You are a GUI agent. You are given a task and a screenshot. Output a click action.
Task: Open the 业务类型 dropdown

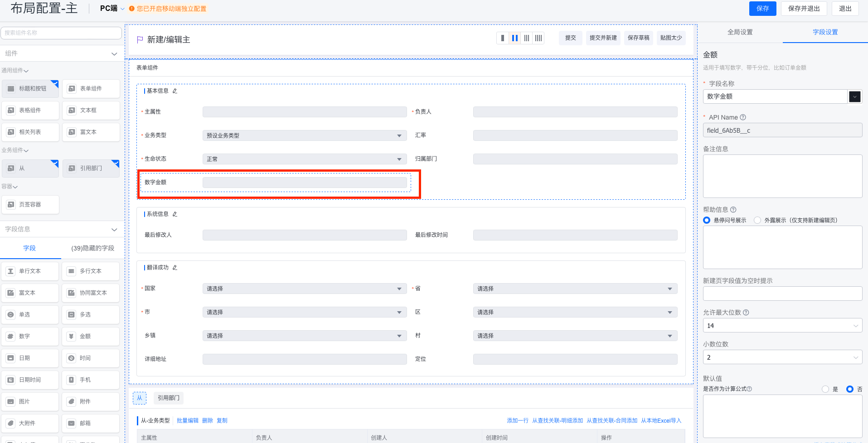click(x=305, y=135)
